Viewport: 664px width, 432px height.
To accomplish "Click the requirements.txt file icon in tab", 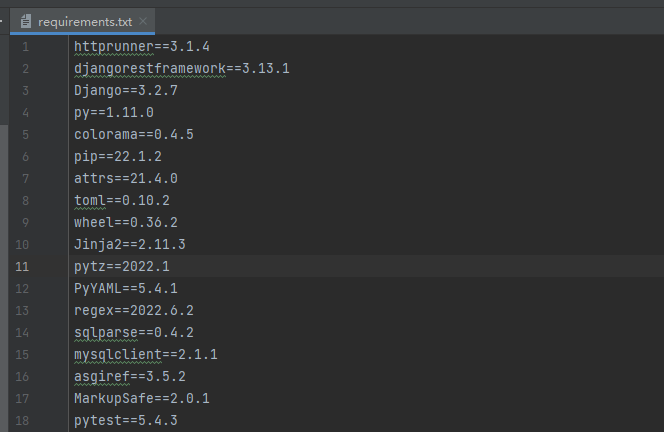I will 26,21.
